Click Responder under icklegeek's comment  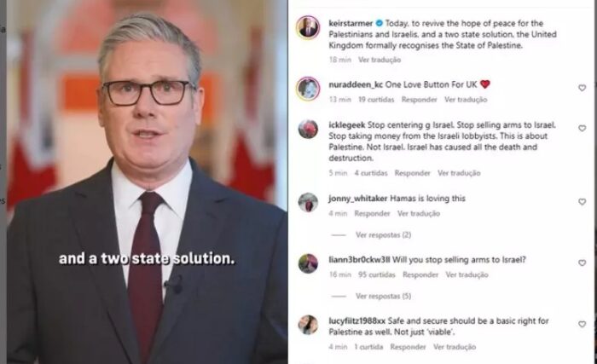pos(412,173)
